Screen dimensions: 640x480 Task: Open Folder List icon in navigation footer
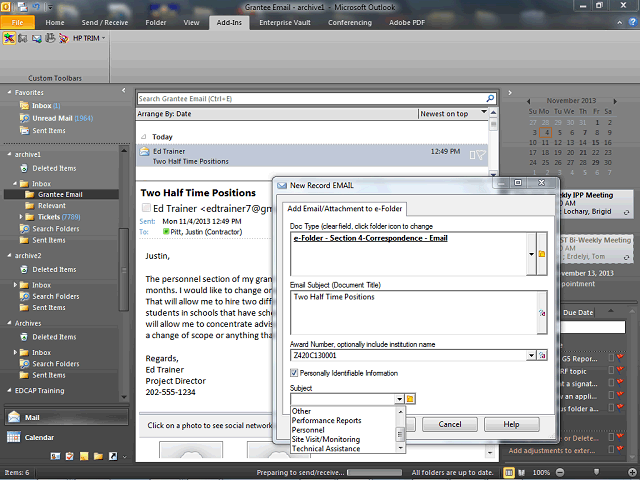[98, 457]
